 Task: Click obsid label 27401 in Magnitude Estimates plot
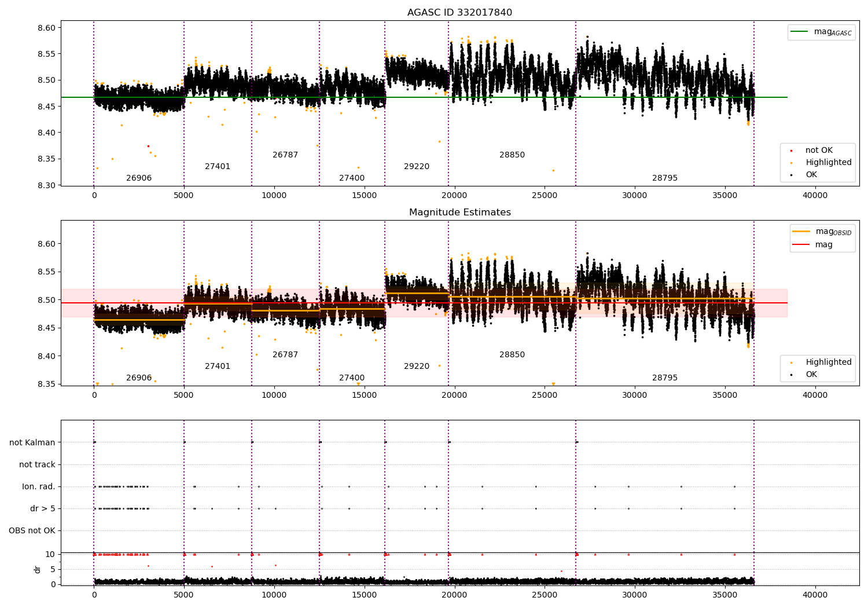click(218, 367)
